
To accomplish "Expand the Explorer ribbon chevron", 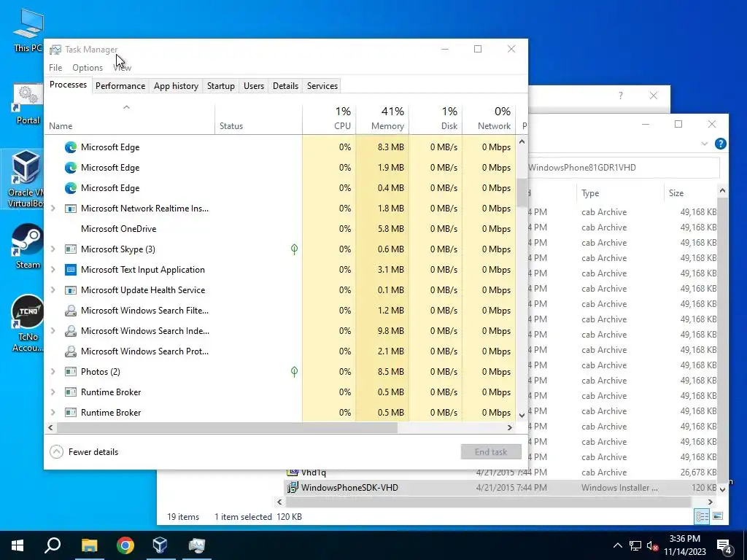I will pyautogui.click(x=704, y=144).
